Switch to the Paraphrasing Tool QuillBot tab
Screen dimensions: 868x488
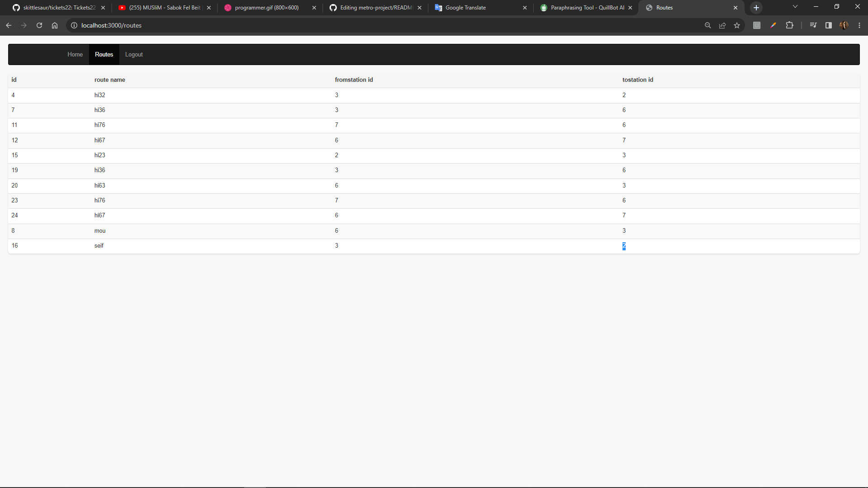click(x=583, y=7)
